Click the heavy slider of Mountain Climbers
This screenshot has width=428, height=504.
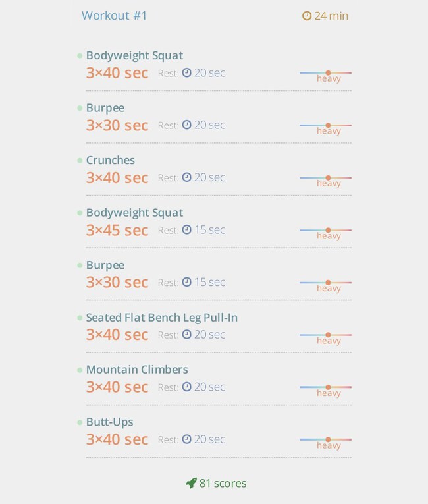point(325,387)
